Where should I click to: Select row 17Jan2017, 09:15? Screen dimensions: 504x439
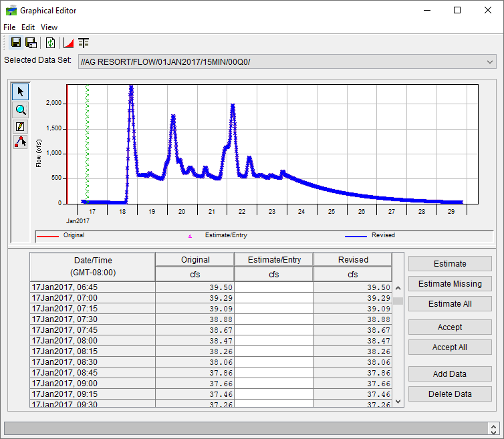(211, 394)
